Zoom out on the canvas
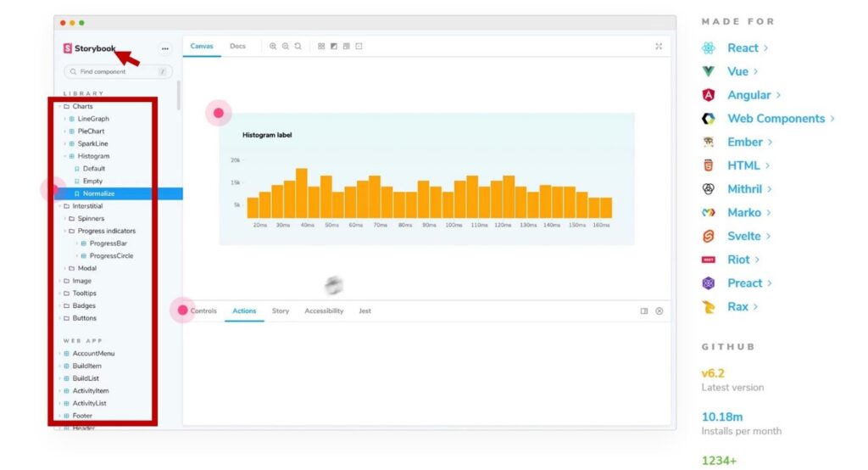Image resolution: width=868 pixels, height=470 pixels. (286, 47)
